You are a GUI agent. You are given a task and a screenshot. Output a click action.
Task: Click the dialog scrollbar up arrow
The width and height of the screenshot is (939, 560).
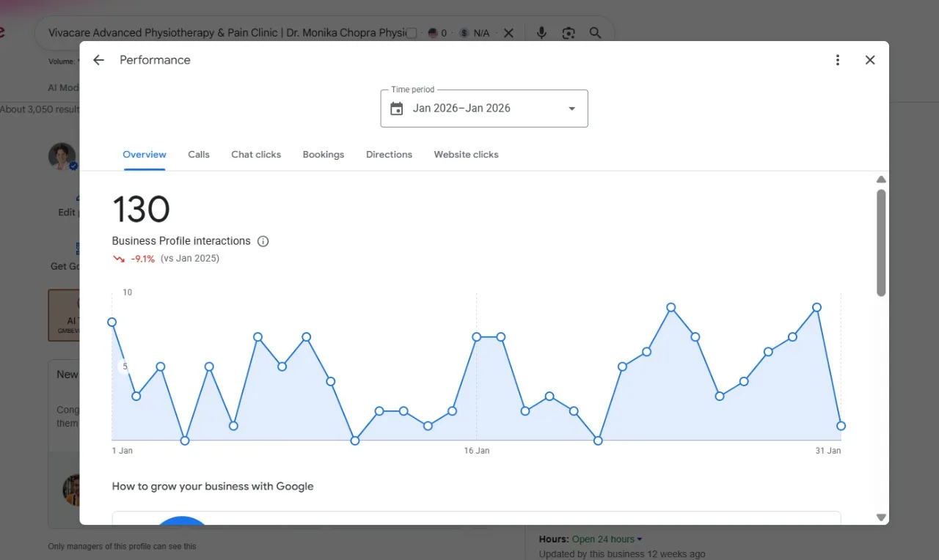tap(881, 180)
